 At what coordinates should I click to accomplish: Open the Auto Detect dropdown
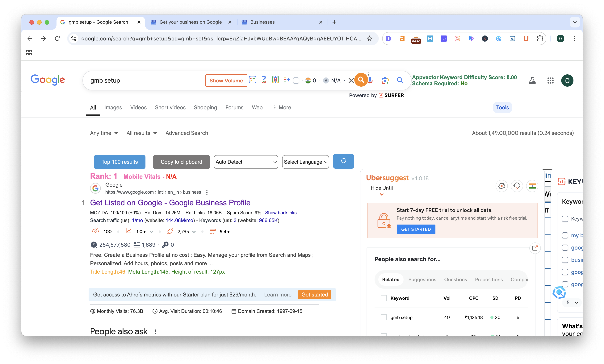(x=246, y=162)
